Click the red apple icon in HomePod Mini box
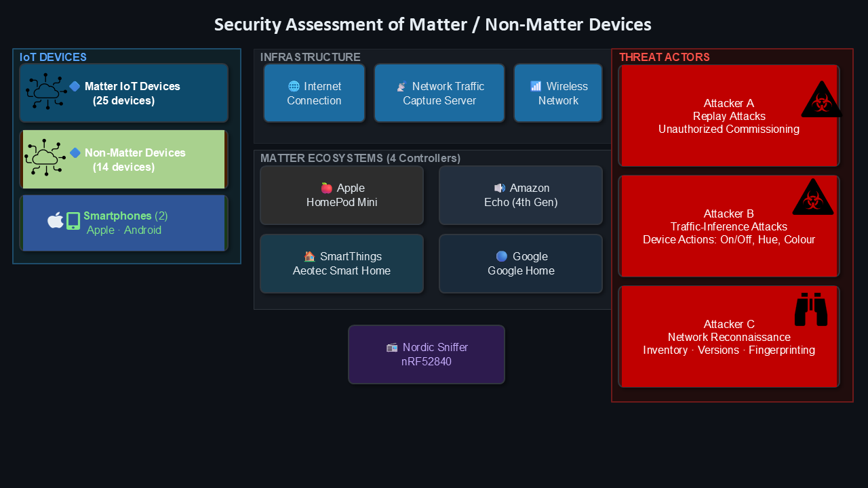Screen dimensions: 868x488 327,188
